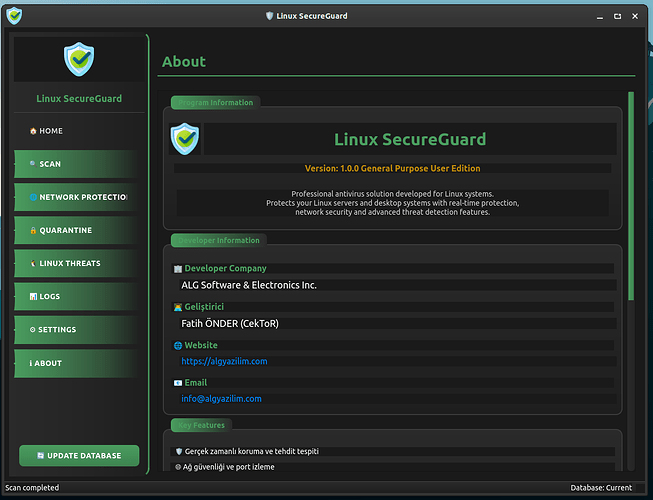Click the shield logo in the sidebar

(x=78, y=60)
